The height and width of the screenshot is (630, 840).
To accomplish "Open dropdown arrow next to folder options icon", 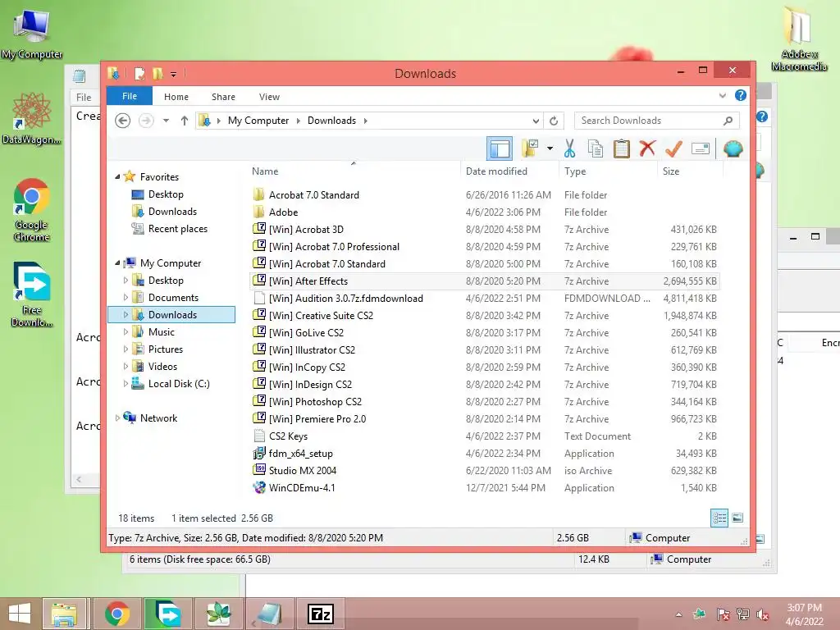I will [x=550, y=148].
